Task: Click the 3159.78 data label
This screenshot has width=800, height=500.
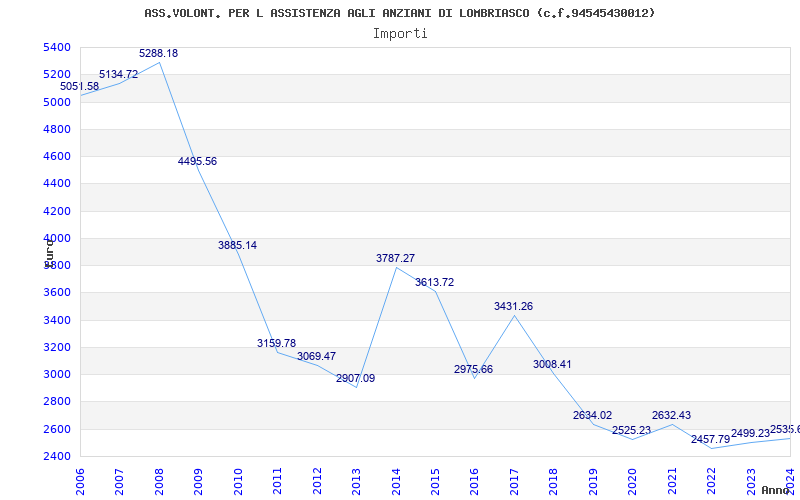Action: (277, 343)
